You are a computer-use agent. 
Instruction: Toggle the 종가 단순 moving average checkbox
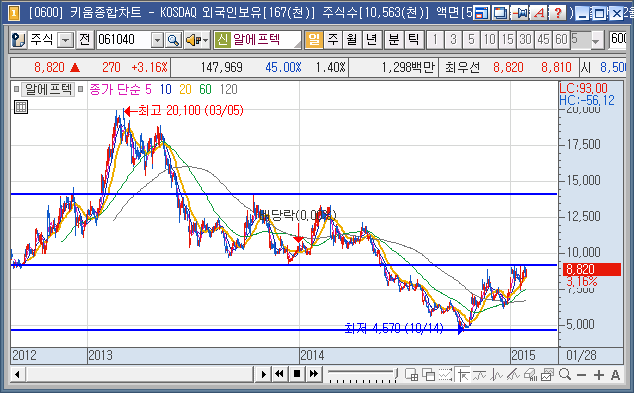pyautogui.click(x=80, y=89)
